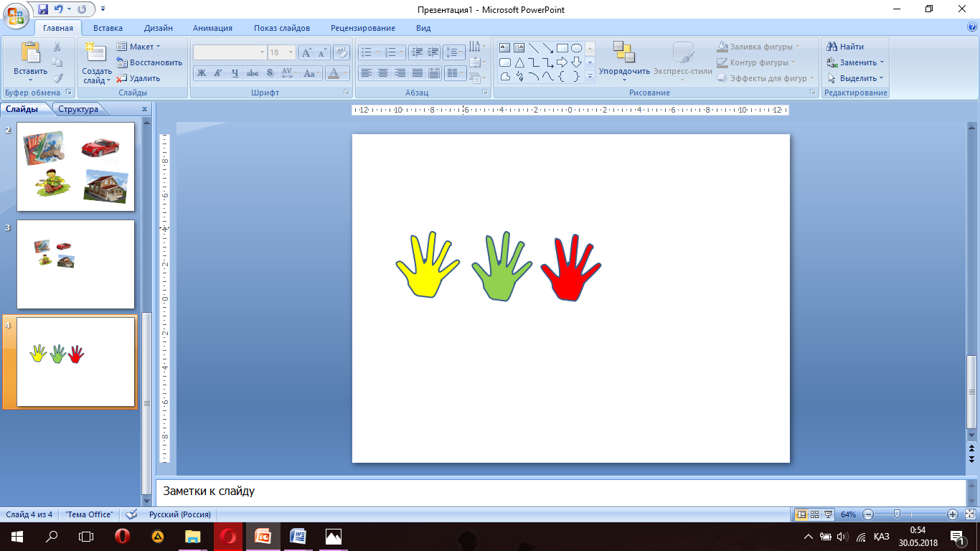The image size is (980, 551).
Task: Select the text box shape icon
Action: 504,48
